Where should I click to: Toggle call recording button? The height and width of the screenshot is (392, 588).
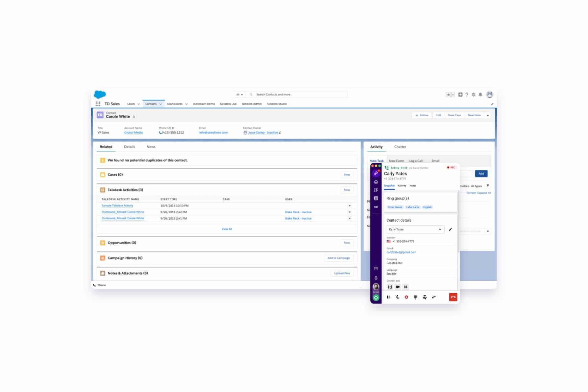point(406,297)
